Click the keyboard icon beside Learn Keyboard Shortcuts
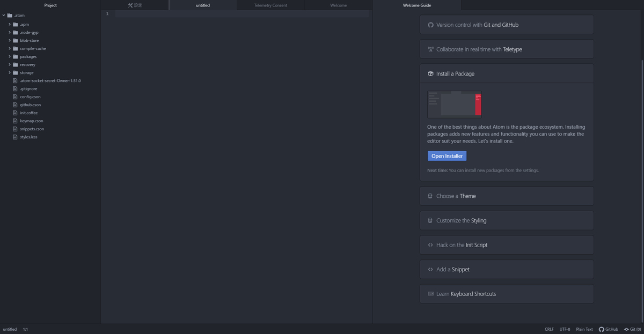The width and height of the screenshot is (644, 334). (430, 294)
